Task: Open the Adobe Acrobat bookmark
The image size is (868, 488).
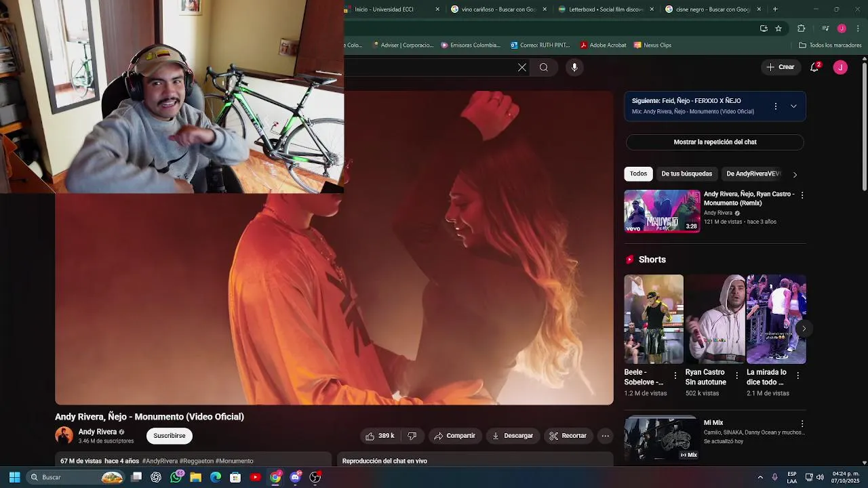Action: (603, 45)
